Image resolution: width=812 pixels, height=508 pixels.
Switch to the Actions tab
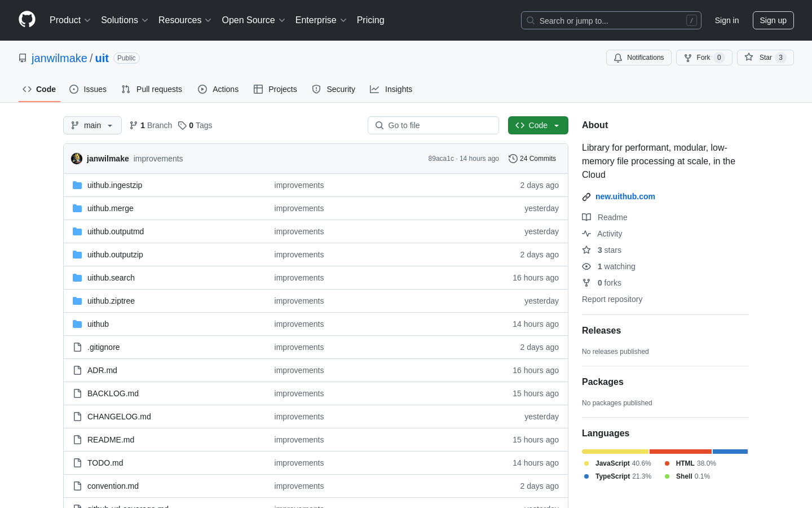pyautogui.click(x=218, y=89)
